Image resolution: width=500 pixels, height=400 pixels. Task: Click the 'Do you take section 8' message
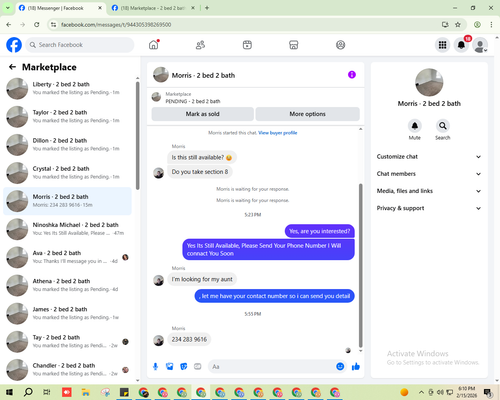(x=200, y=172)
